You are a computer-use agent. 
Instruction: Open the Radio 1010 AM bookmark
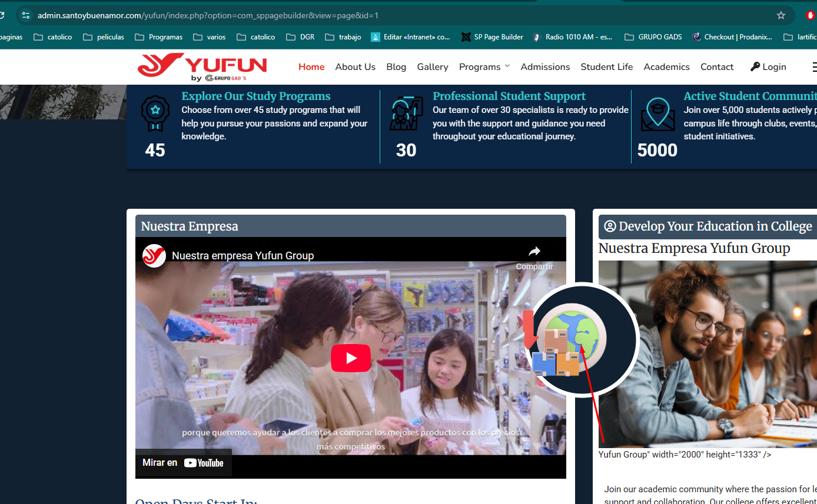pyautogui.click(x=572, y=37)
